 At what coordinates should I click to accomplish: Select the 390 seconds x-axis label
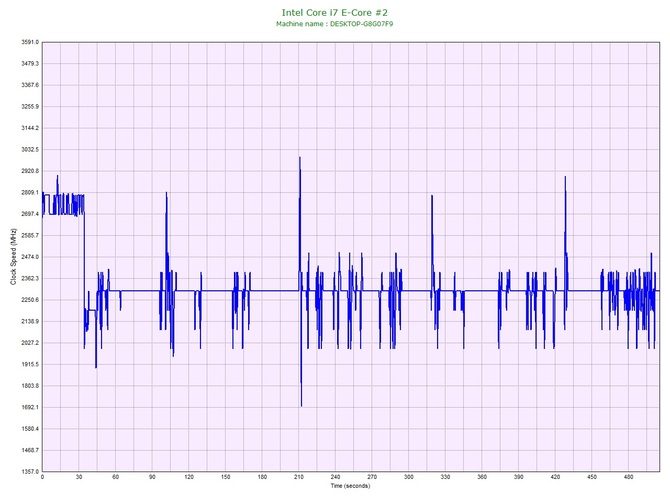tap(519, 477)
